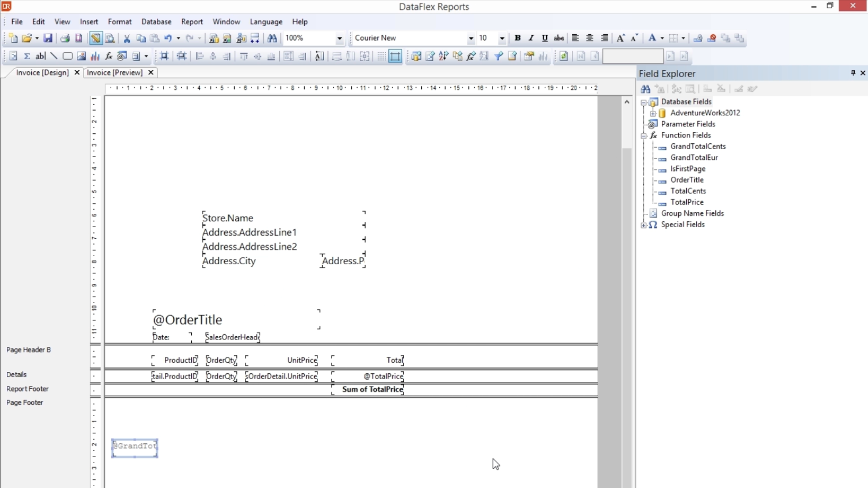Click the binoculars Find icon

point(272,38)
